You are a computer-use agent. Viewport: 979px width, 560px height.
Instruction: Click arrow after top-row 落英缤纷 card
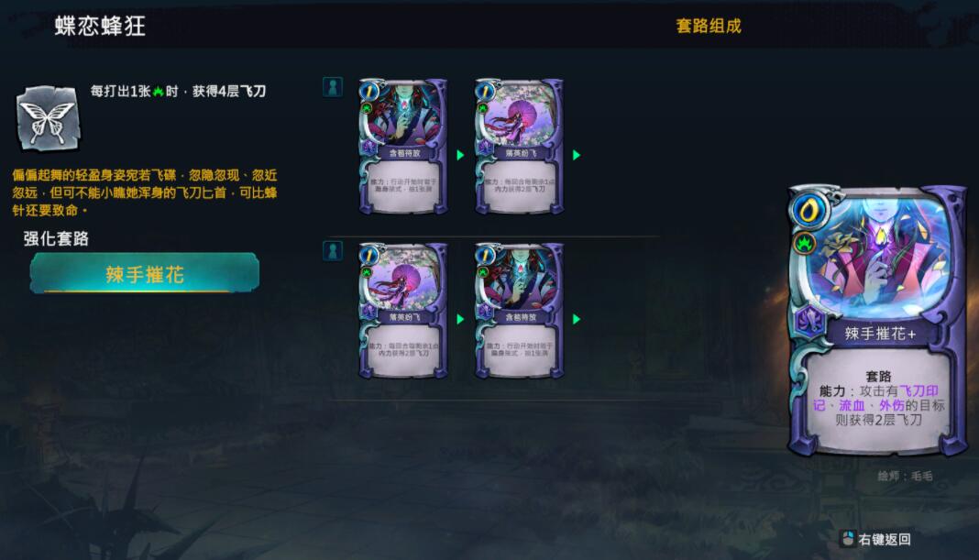click(x=577, y=155)
